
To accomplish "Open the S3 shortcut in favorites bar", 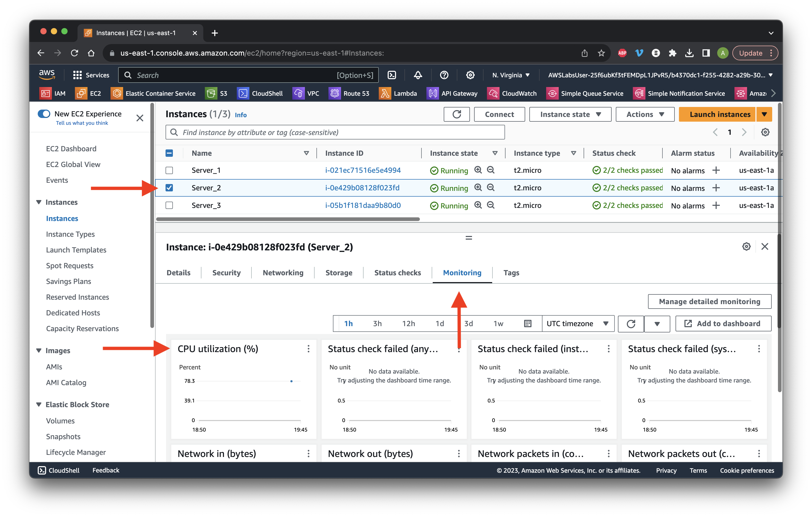I will pos(216,93).
